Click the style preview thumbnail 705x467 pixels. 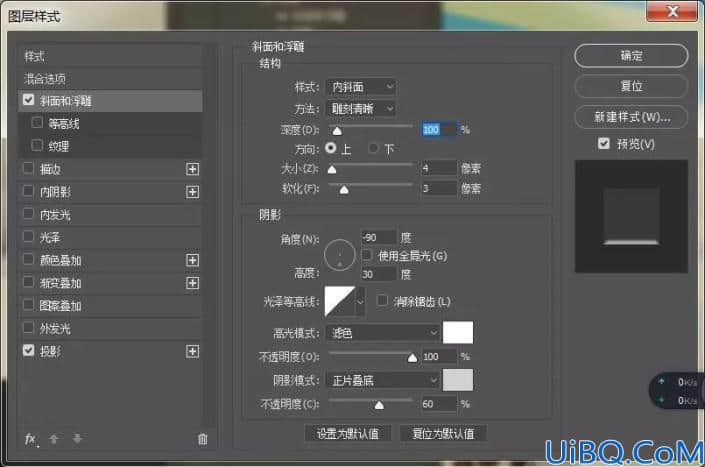pos(631,216)
